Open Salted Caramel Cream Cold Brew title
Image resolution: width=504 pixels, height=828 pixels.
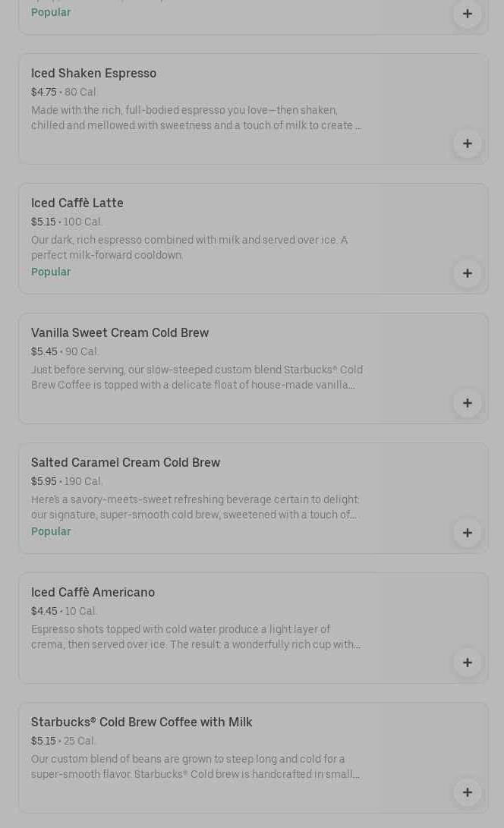(x=125, y=462)
